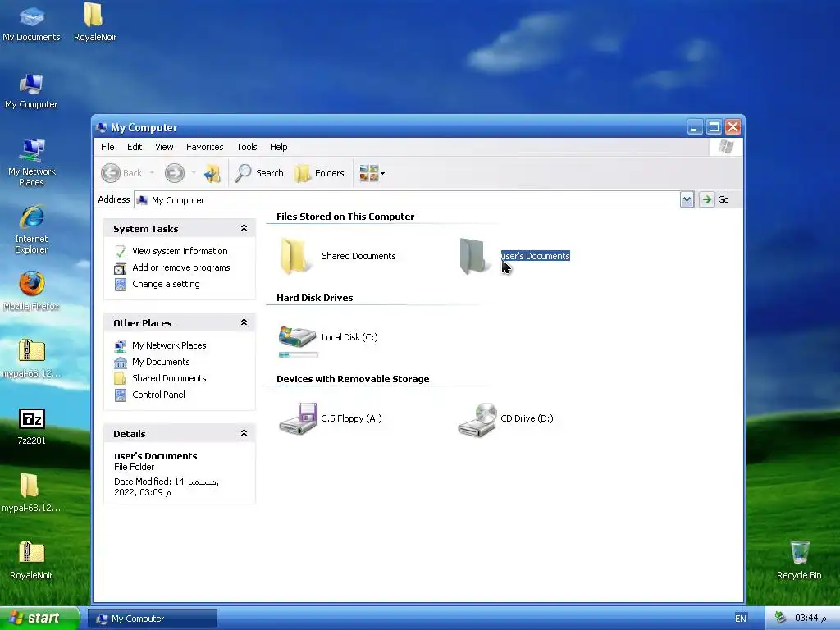Click the highlighted user's Documents label
The height and width of the screenshot is (630, 840).
pyautogui.click(x=535, y=256)
